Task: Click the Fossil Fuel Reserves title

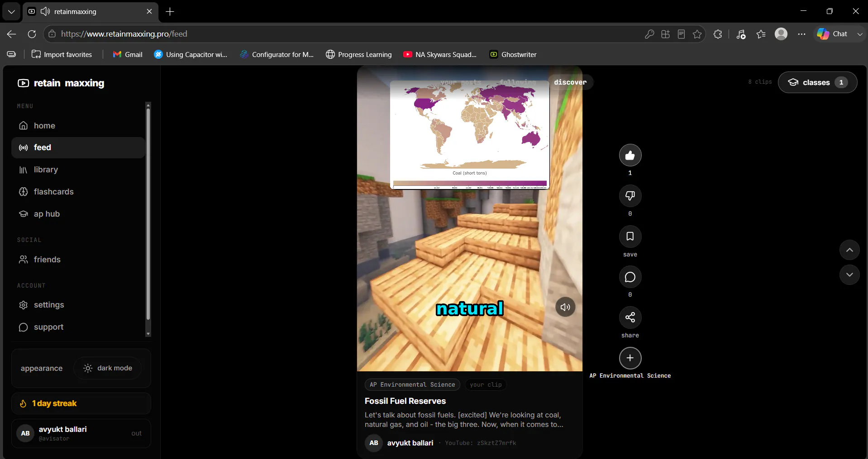Action: [405, 401]
